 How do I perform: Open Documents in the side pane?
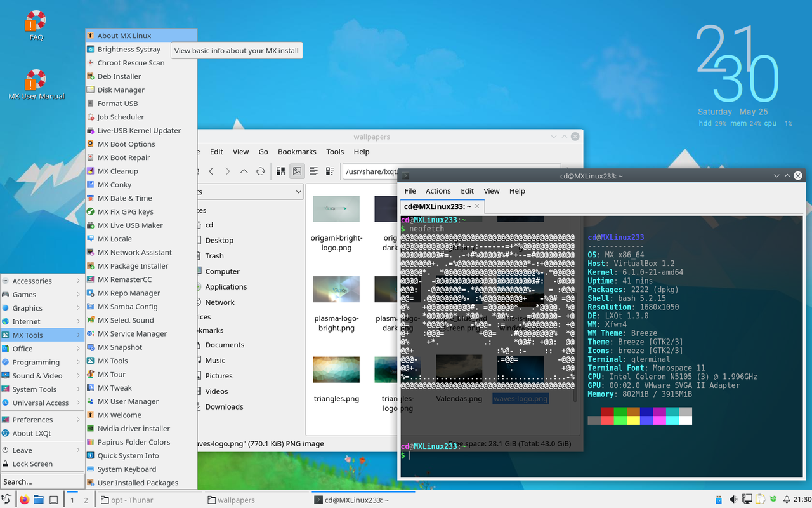tap(225, 345)
